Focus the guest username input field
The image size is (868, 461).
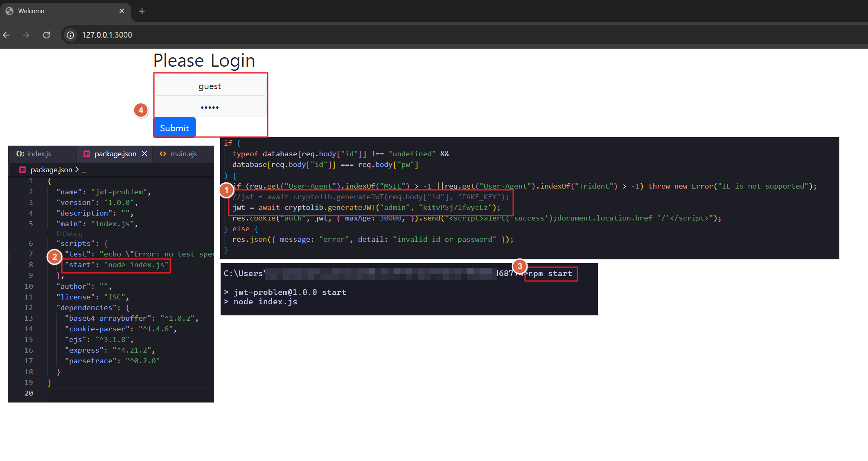click(210, 86)
